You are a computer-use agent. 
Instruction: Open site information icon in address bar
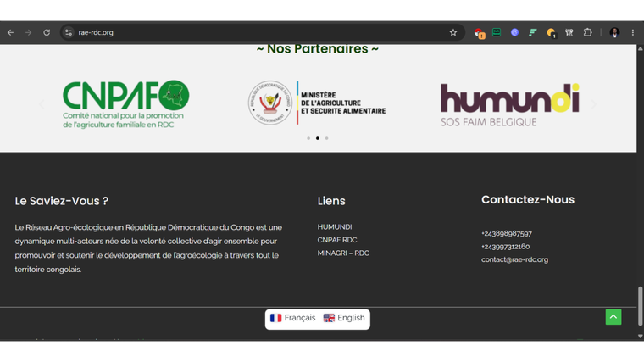tap(68, 32)
